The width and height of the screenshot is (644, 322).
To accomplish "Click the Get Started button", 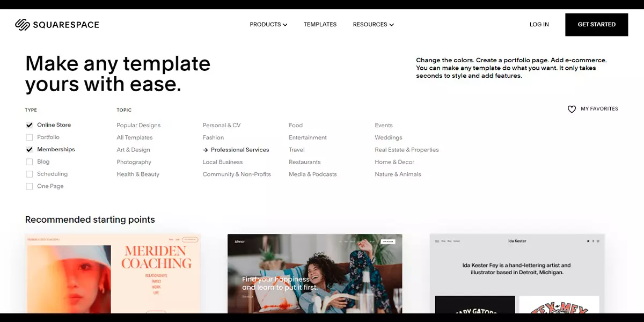I will click(596, 25).
